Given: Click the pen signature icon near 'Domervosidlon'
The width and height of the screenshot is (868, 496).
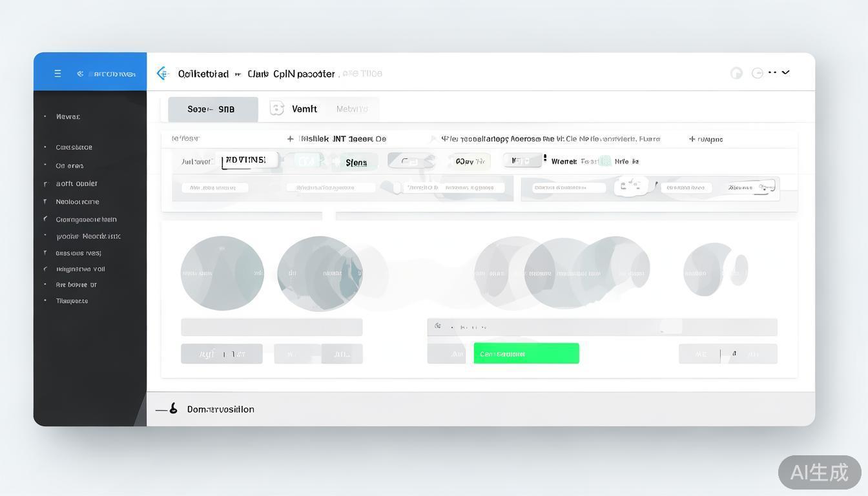Looking at the screenshot, I should coord(173,408).
